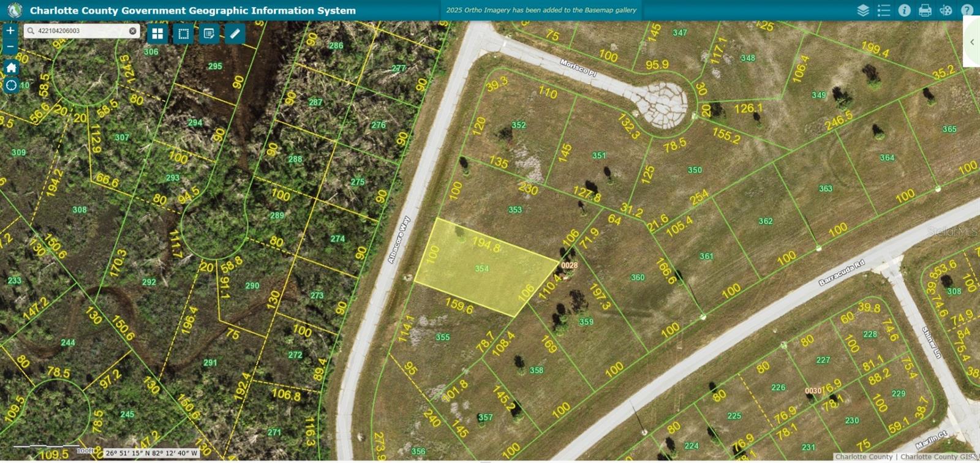Open the theme palette widget

[946, 10]
